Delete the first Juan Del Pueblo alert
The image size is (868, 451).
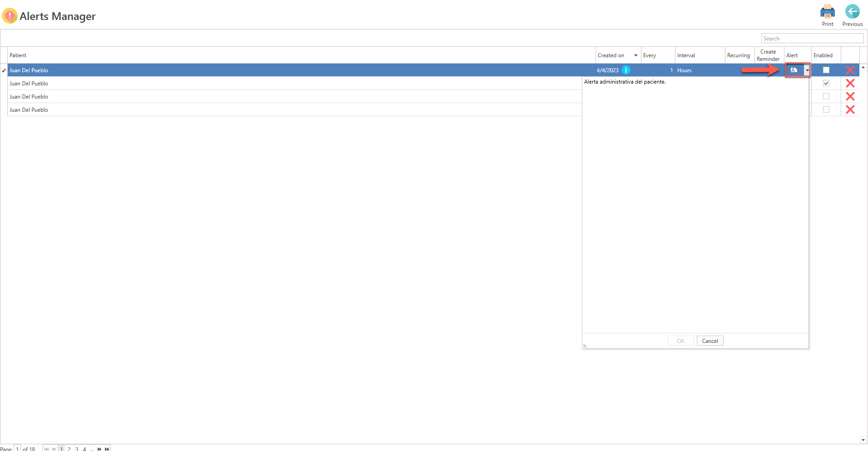coord(850,70)
